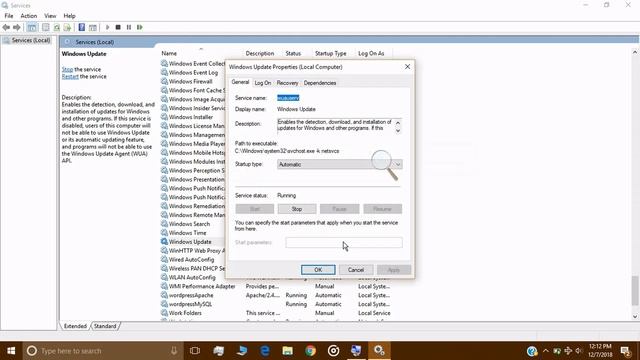Switch to the General tab

[240, 82]
